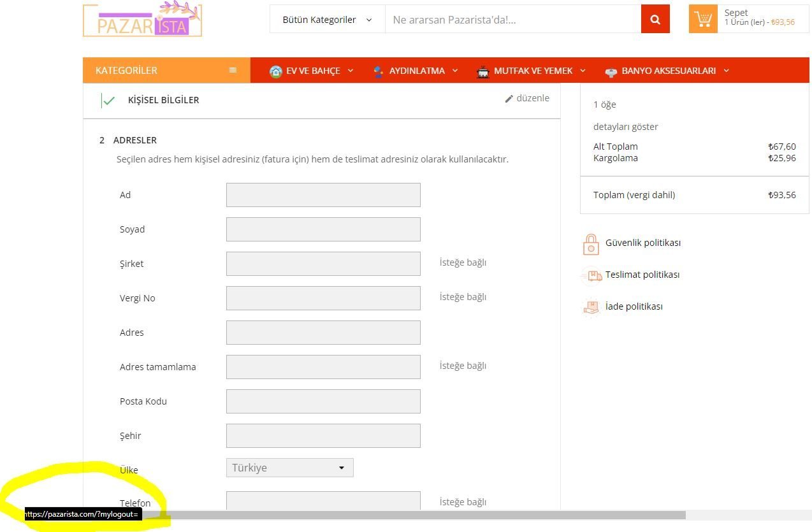
Task: Expand the Ev ve Bahçe menu chevron
Action: (351, 71)
